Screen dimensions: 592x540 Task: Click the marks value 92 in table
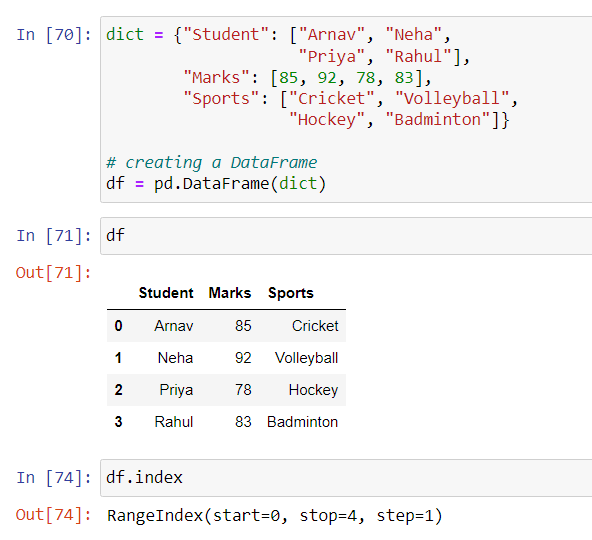243,358
